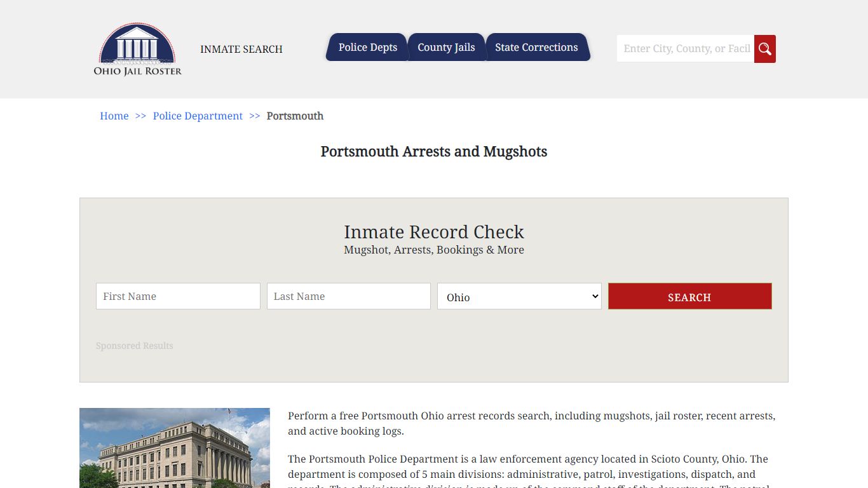This screenshot has width=868, height=488.
Task: Click the Portsmouth breadcrumb item
Action: click(x=295, y=116)
